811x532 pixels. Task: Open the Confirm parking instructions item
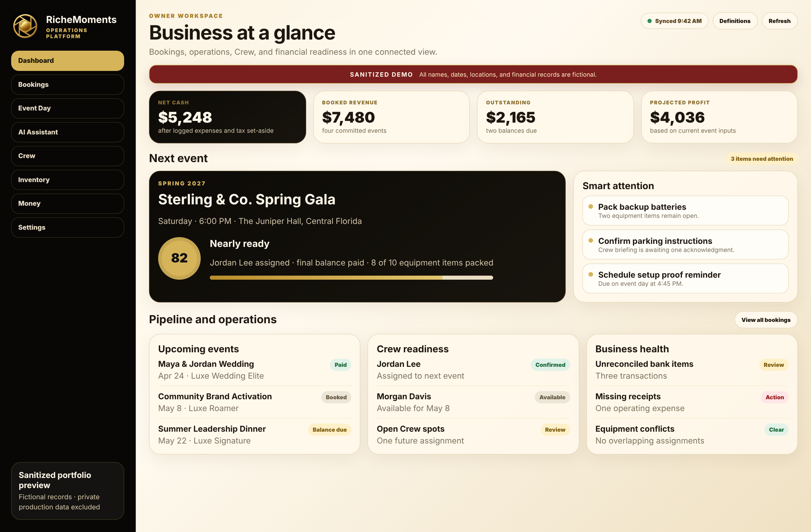685,245
